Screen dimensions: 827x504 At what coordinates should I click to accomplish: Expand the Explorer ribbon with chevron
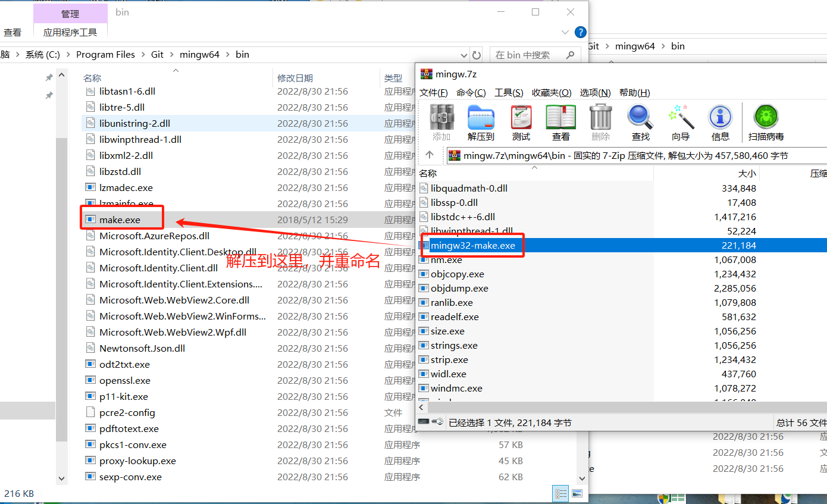(565, 32)
